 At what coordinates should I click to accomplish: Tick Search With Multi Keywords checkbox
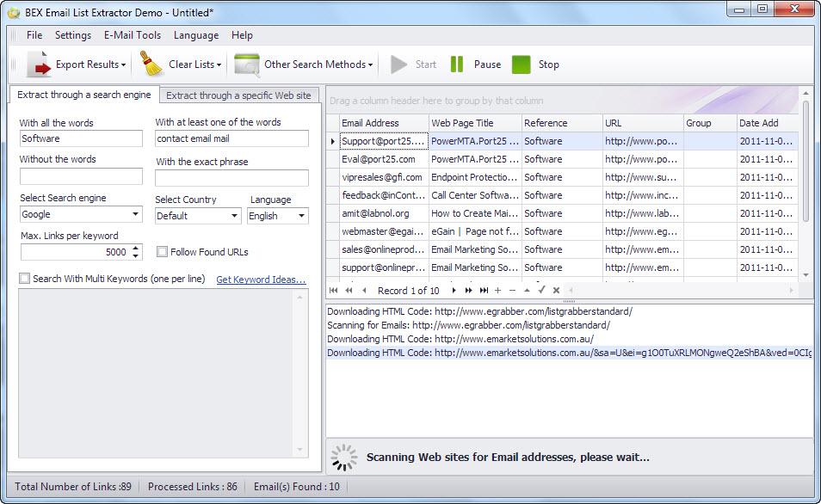tap(24, 279)
